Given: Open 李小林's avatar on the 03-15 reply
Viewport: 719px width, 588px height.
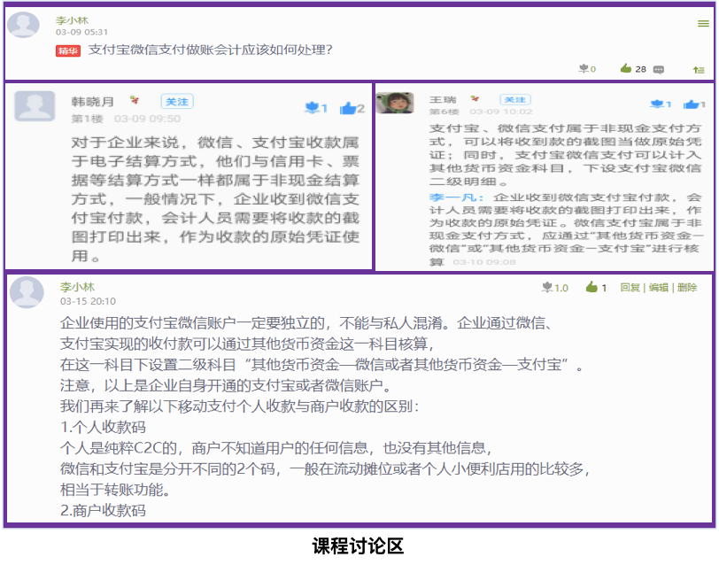Looking at the screenshot, I should tap(27, 292).
